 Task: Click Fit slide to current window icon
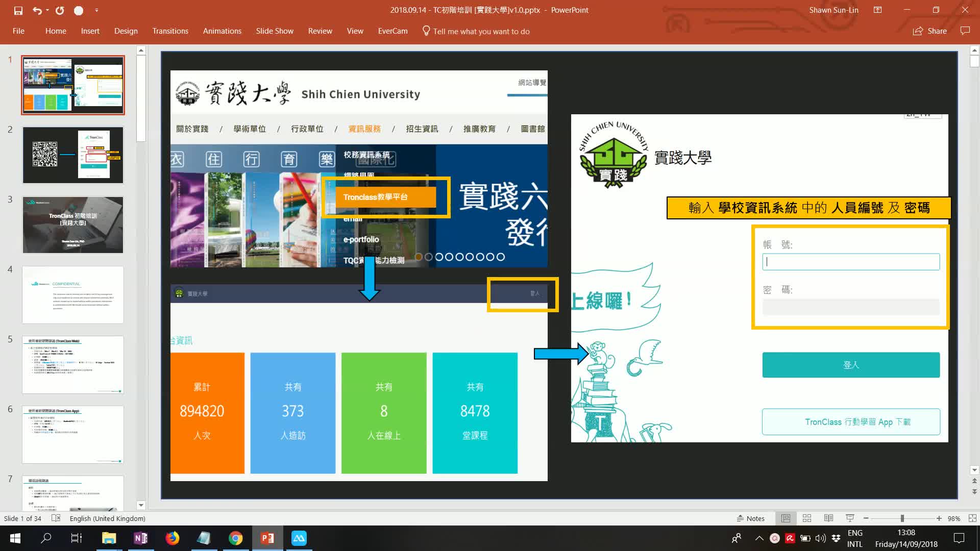click(x=972, y=518)
